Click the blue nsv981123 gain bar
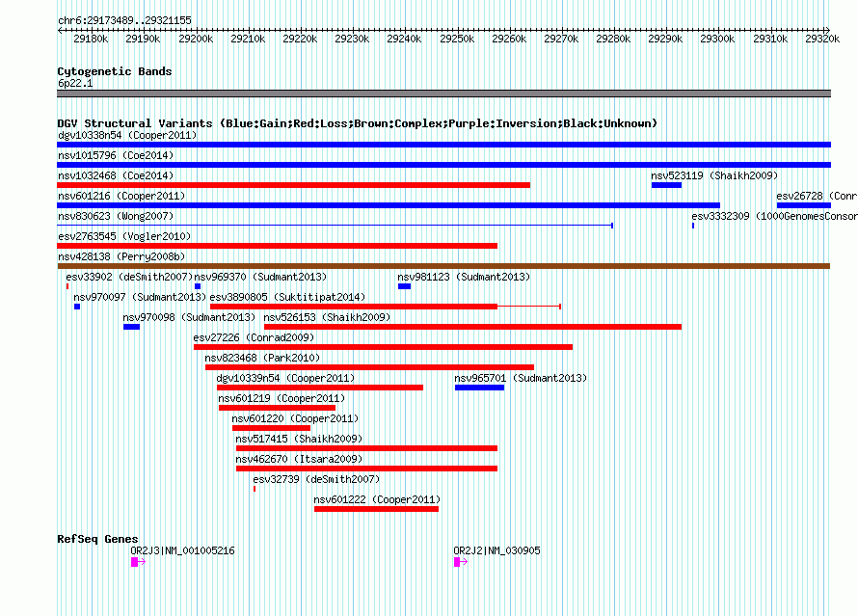This screenshot has width=858, height=616. pos(404,286)
